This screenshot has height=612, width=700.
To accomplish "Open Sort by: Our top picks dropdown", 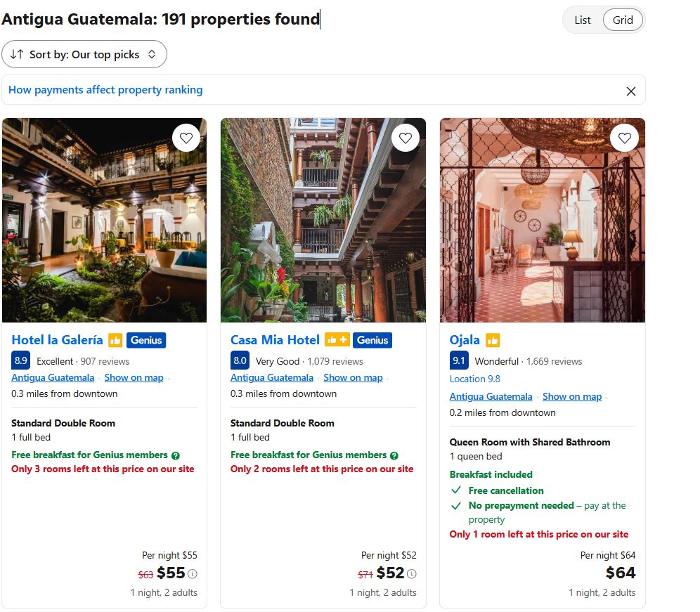I will coord(84,55).
